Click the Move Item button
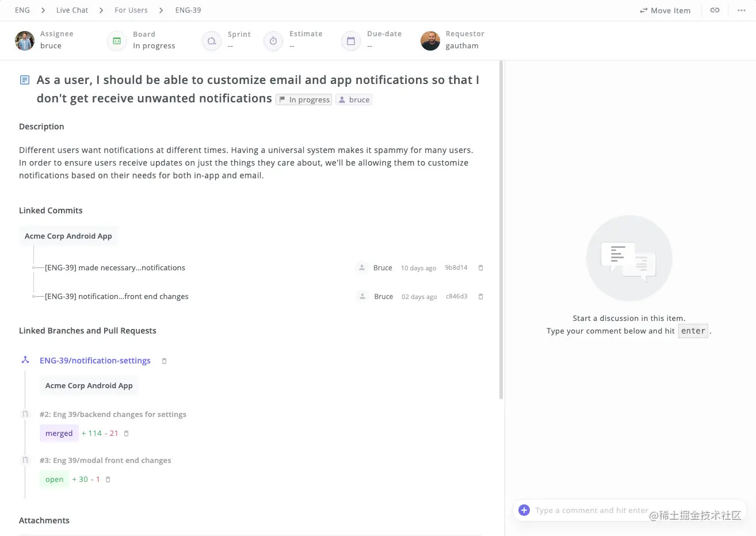This screenshot has height=536, width=756. click(x=665, y=10)
